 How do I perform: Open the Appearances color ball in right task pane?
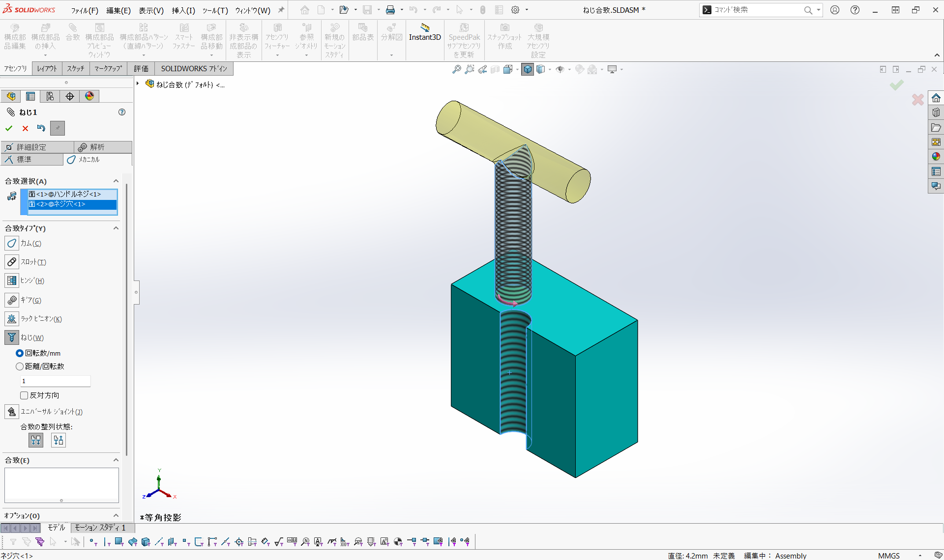click(x=936, y=157)
